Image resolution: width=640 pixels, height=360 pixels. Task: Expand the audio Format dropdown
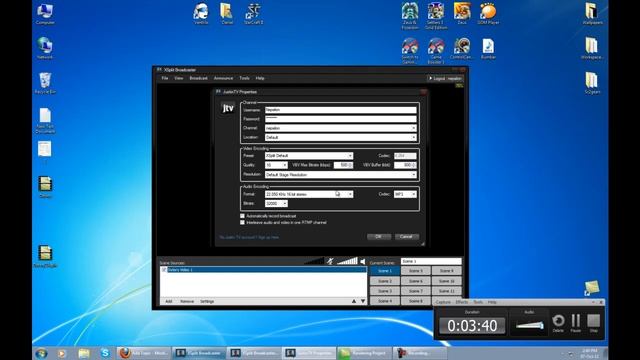350,194
